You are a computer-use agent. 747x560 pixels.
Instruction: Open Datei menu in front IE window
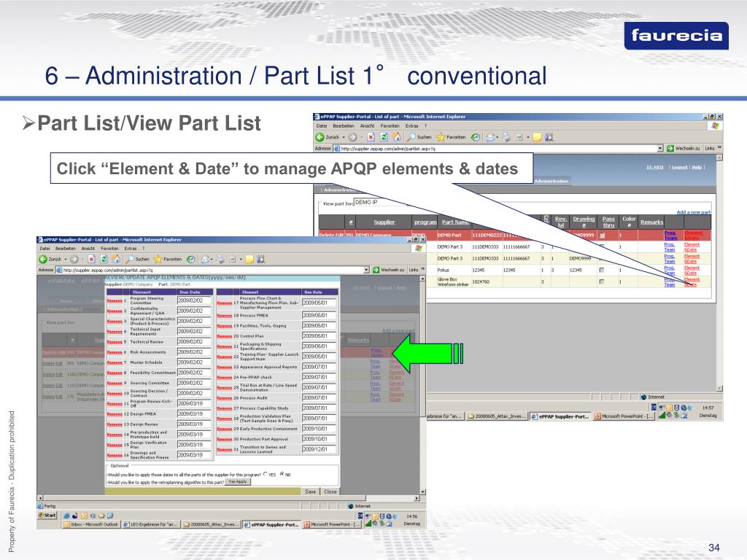point(44,249)
